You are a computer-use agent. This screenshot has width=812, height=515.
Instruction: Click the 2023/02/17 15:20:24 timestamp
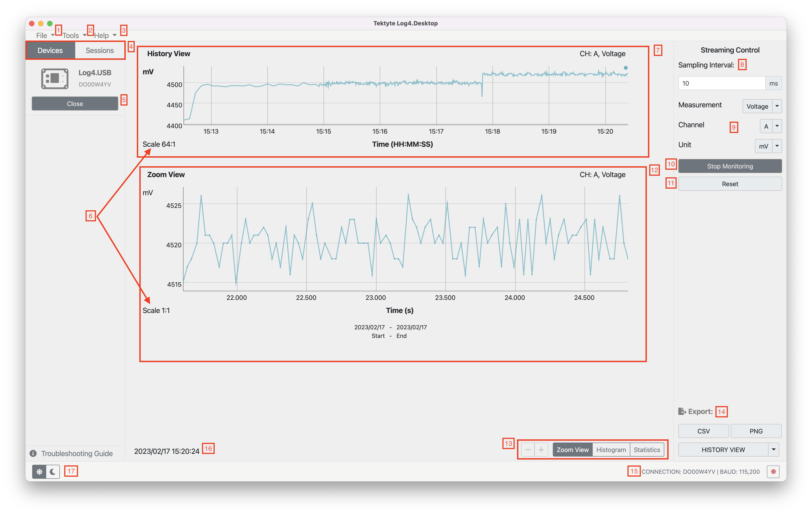click(167, 451)
